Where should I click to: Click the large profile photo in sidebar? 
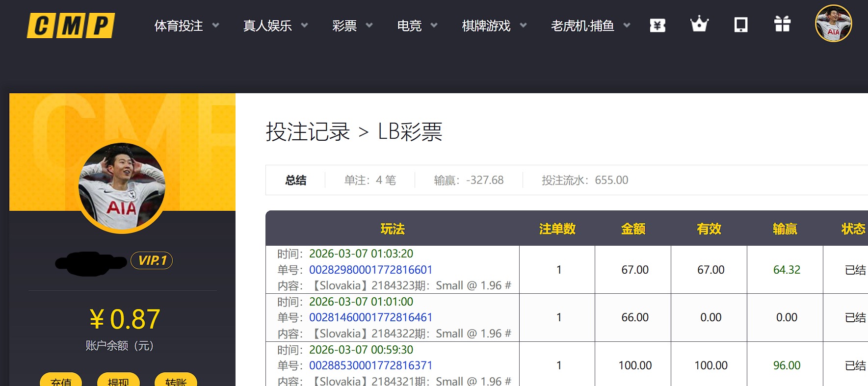(122, 187)
